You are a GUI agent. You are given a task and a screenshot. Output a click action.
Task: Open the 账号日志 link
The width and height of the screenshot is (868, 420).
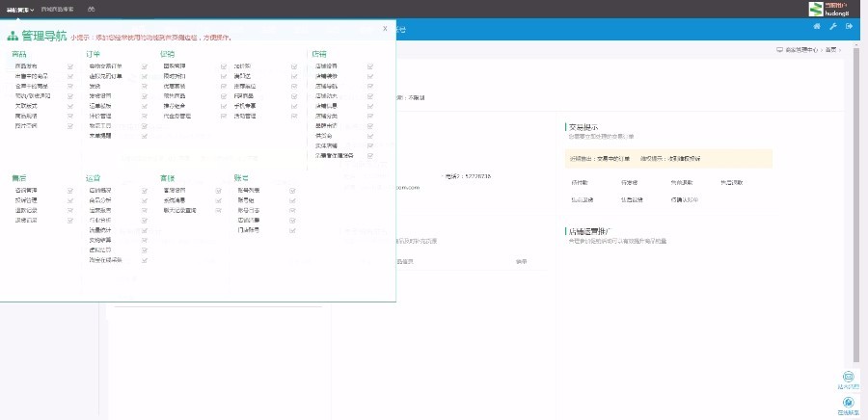(x=249, y=211)
